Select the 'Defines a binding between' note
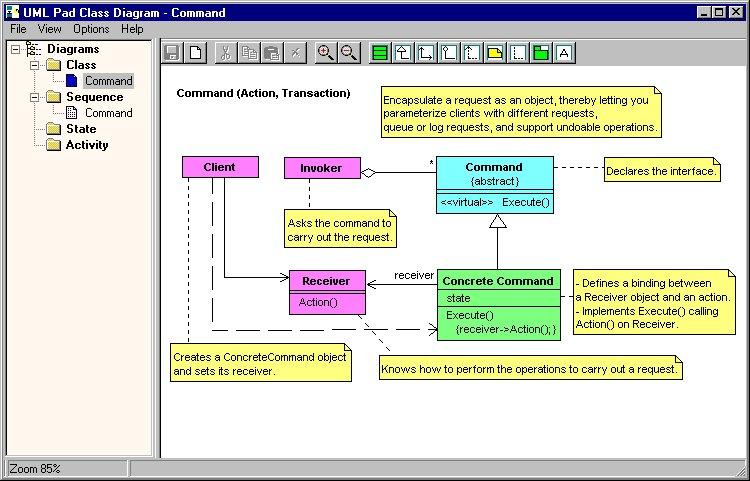Image resolution: width=750 pixels, height=481 pixels. pos(654,302)
